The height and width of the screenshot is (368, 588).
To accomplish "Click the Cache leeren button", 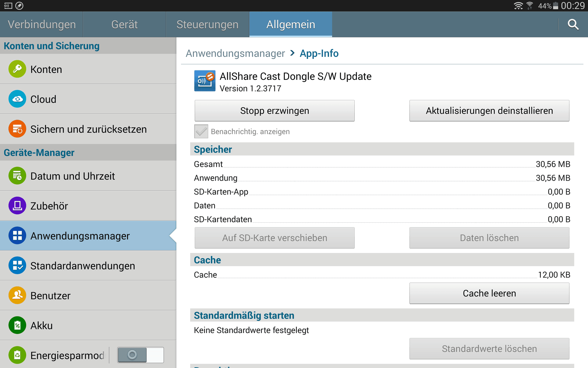I will (x=489, y=293).
